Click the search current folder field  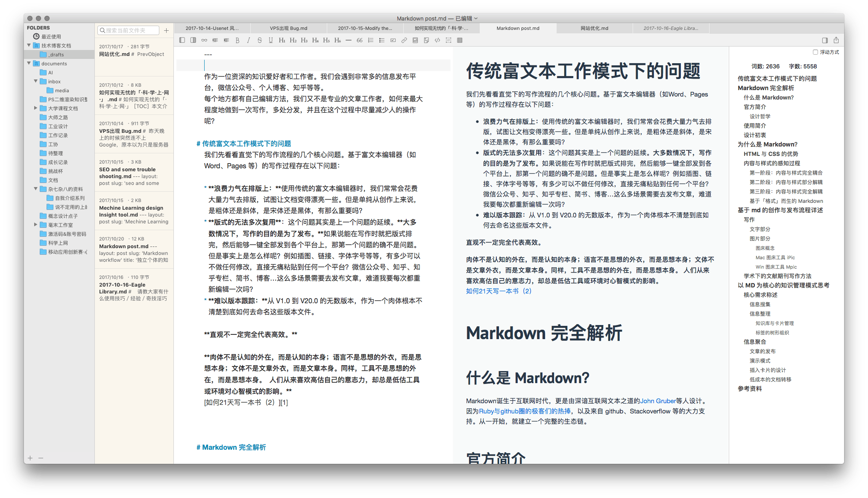click(129, 30)
